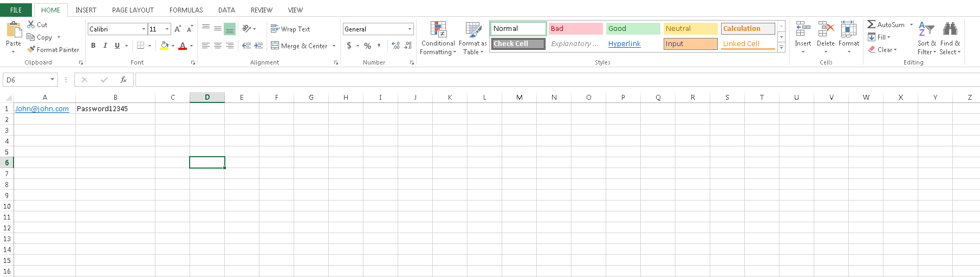
Task: Click the Increase Decimal icon
Action: (x=395, y=46)
